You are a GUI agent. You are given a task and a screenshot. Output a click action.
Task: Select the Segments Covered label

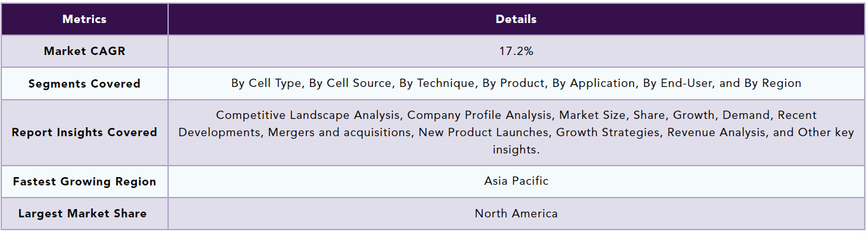click(x=84, y=84)
